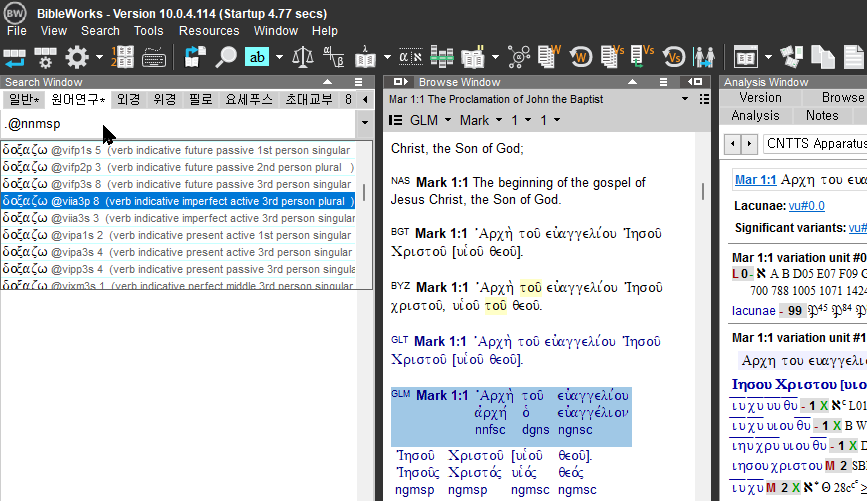Open the quoted open-book icon
Screen dimensions: 867x501
click(x=473, y=57)
